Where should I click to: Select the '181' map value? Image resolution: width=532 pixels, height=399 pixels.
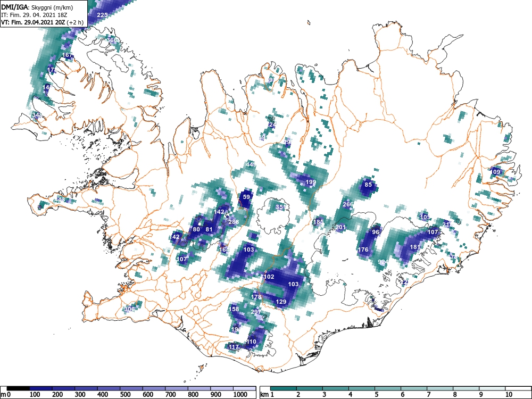point(415,247)
